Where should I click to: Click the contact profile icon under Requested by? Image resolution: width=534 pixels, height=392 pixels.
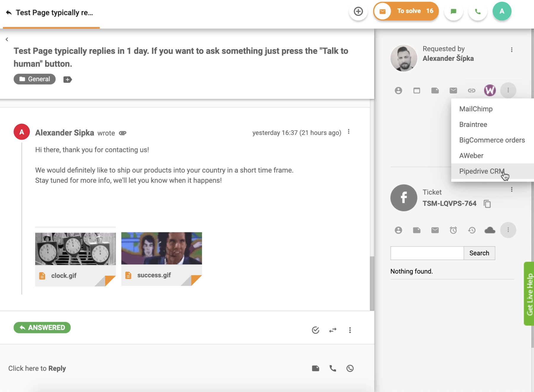click(x=398, y=91)
